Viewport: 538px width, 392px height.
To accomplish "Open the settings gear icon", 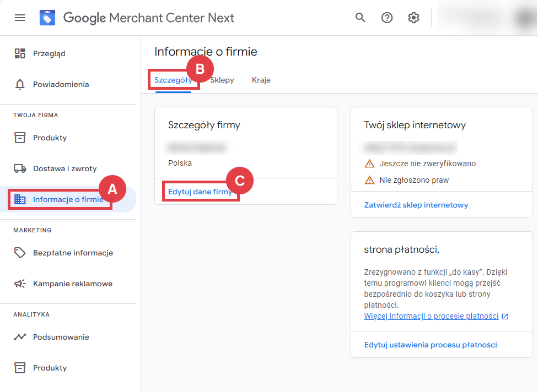I will pos(413,18).
